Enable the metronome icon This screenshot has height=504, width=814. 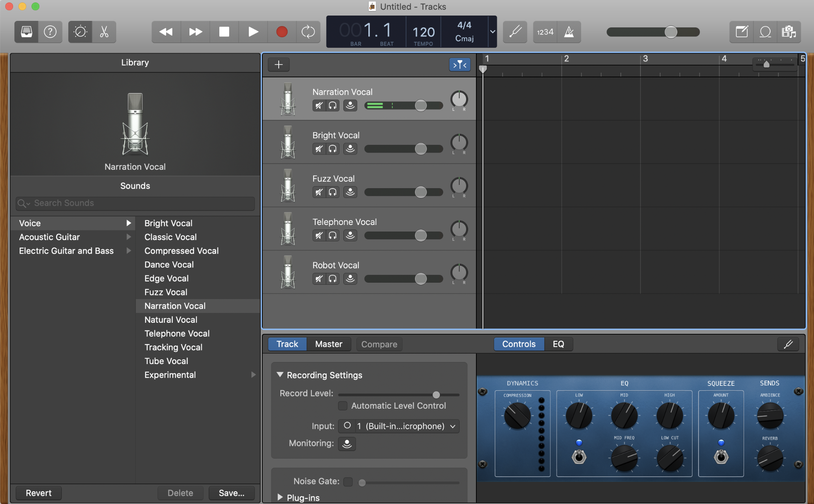tap(569, 32)
